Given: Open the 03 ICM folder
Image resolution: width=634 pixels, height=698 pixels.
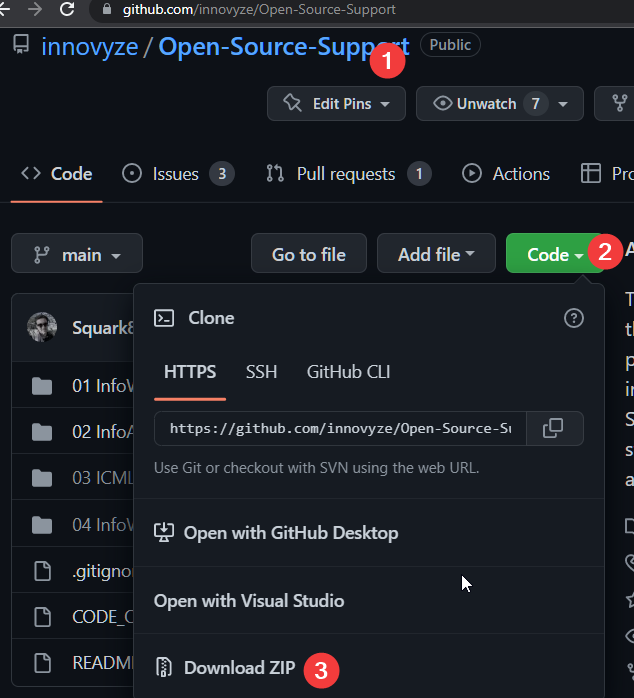Looking at the screenshot, I should (x=103, y=478).
